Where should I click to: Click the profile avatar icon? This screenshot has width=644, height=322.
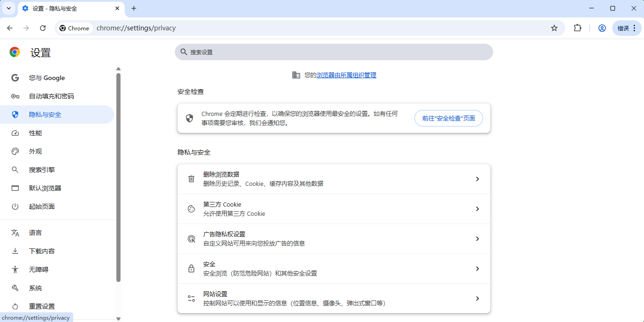pos(602,28)
